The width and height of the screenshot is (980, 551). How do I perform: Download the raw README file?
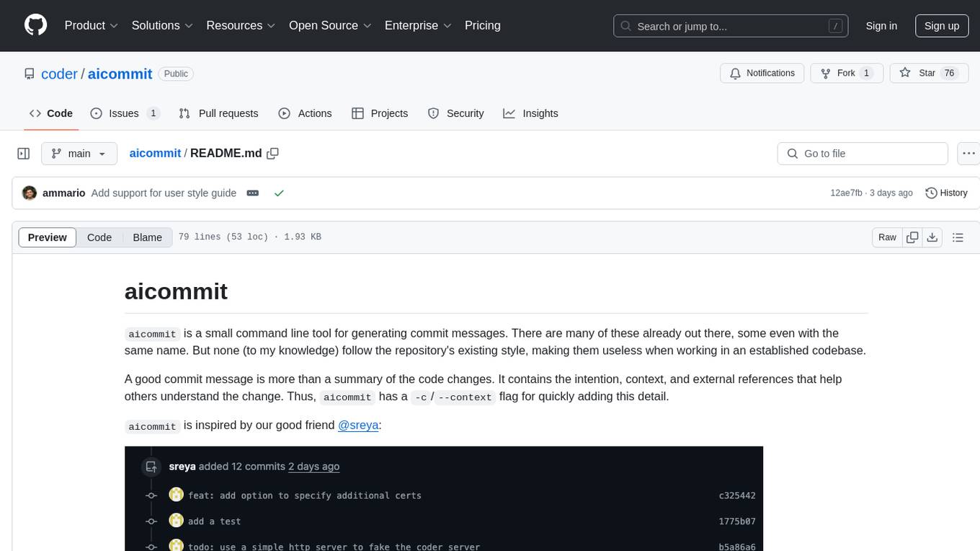932,237
